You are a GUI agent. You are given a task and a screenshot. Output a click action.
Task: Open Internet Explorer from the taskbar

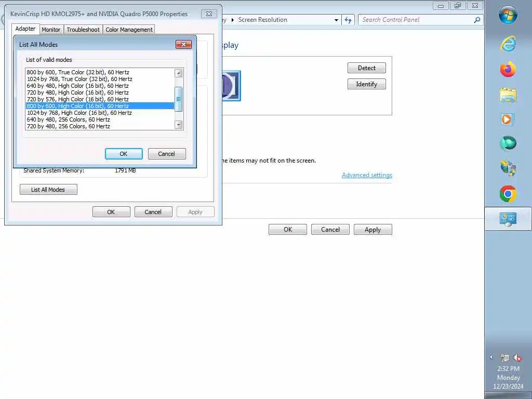[508, 44]
